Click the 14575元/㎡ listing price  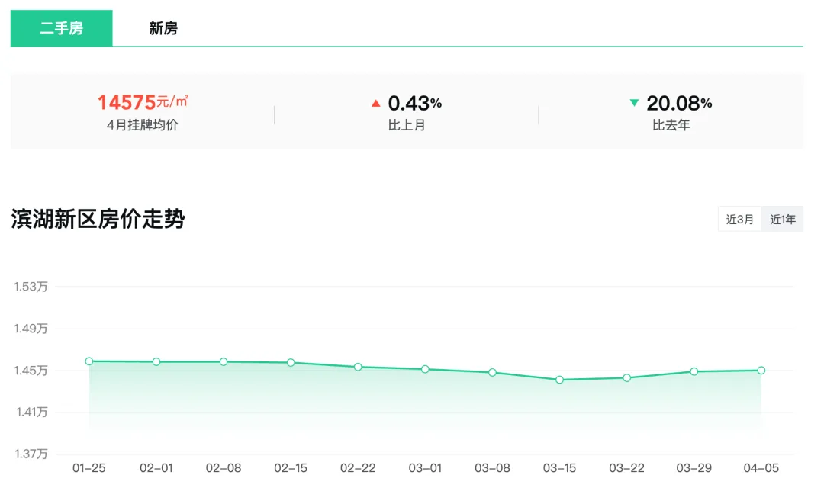(x=143, y=102)
